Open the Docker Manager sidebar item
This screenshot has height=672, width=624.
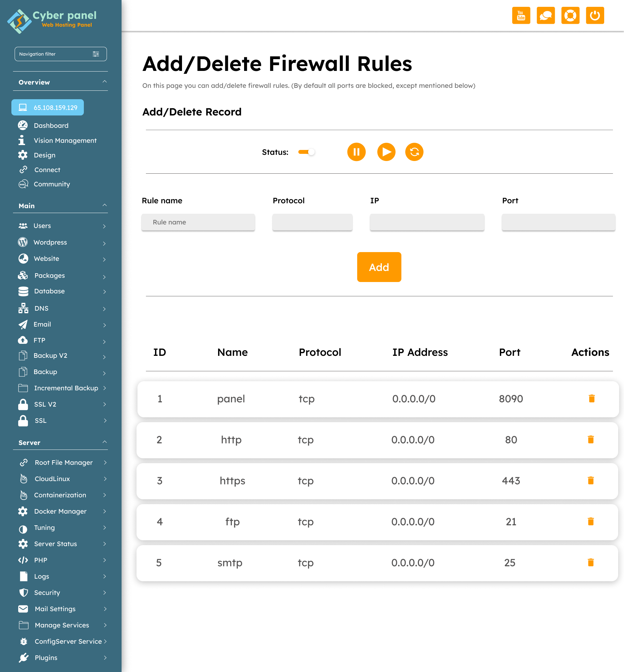[x=60, y=511]
